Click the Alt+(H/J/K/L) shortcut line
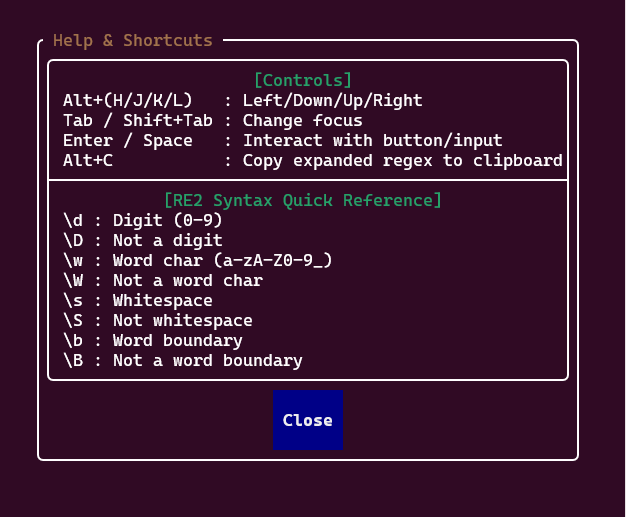Screen dimensions: 626x518 243,101
